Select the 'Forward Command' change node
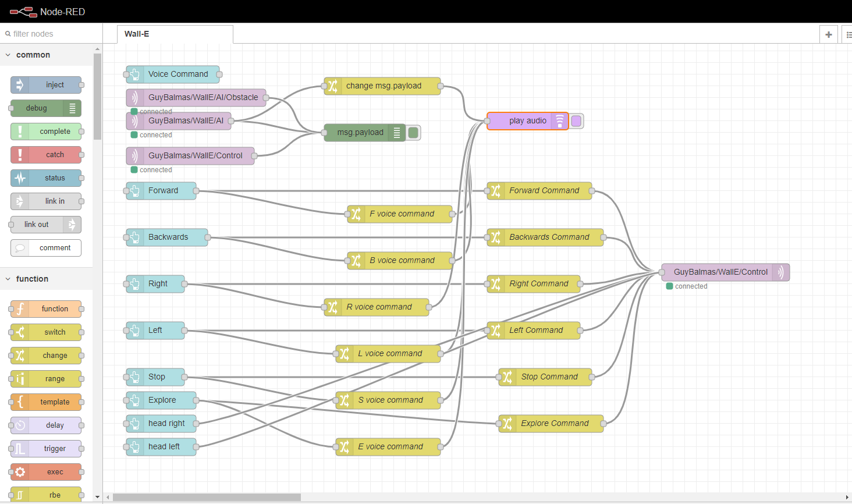Screen dimensions: 852x504 coord(539,191)
